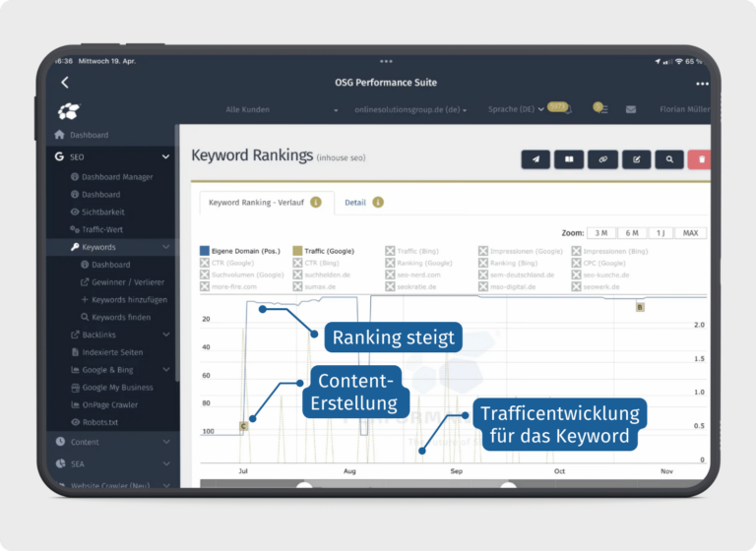Open Robots.txt in the sidebar
Screen dimensions: 756x551
(x=94, y=422)
